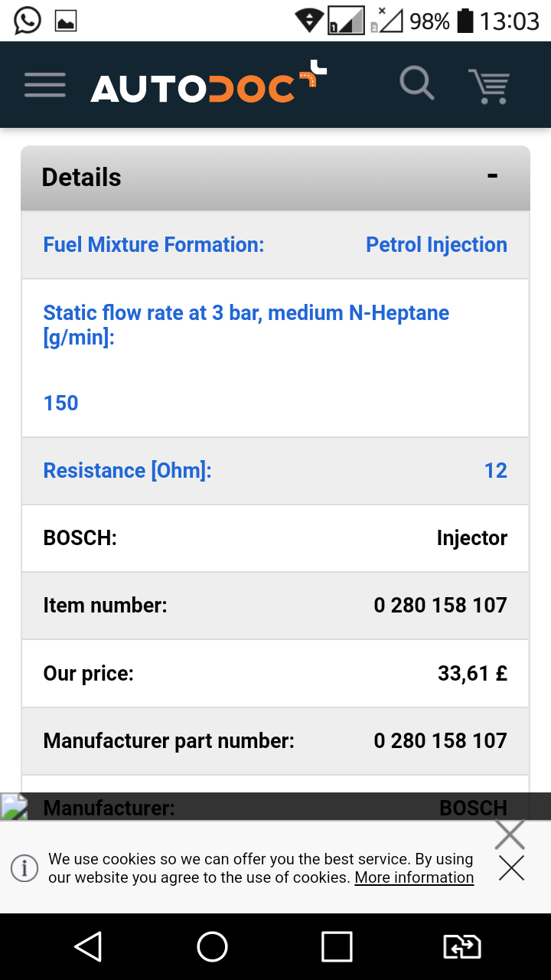Open the hamburger navigation menu
The image size is (551, 980).
(45, 85)
